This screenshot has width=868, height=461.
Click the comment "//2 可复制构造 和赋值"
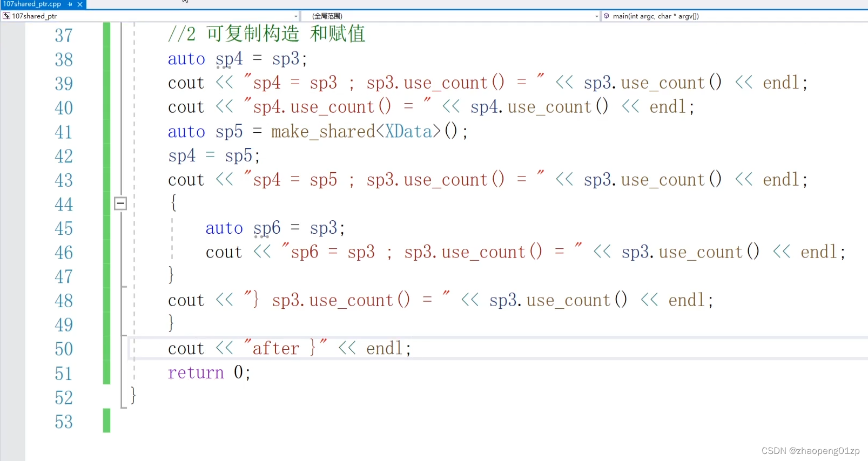[266, 34]
